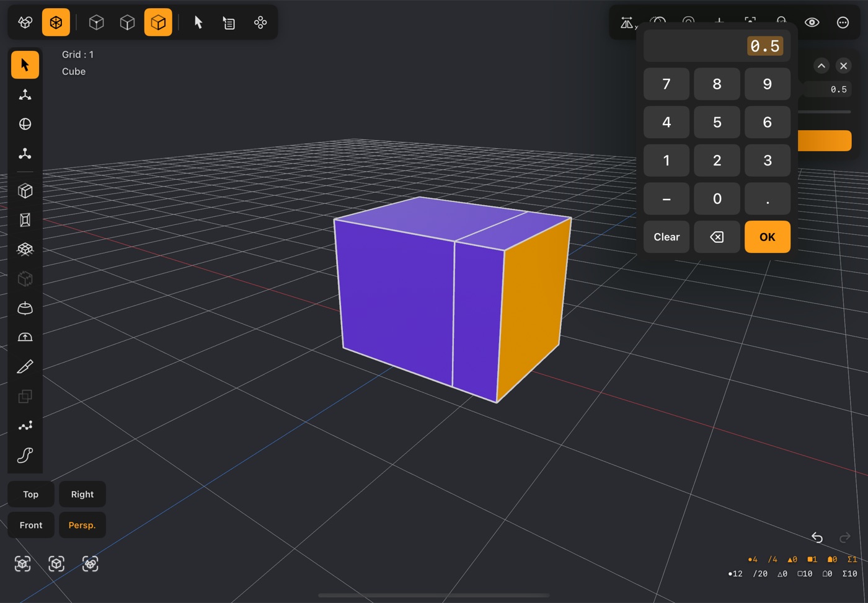The image size is (868, 603).
Task: Select the dotted path points tool
Action: pos(25,426)
